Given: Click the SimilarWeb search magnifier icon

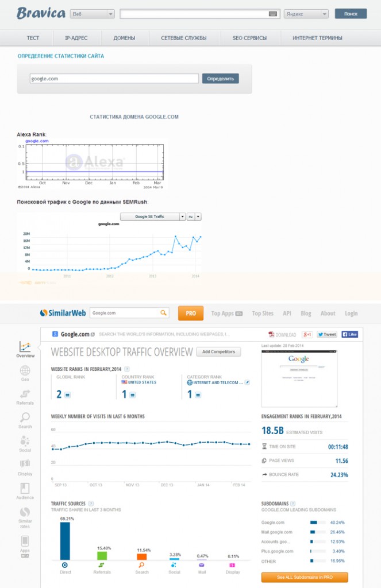Looking at the screenshot, I should 163,313.
